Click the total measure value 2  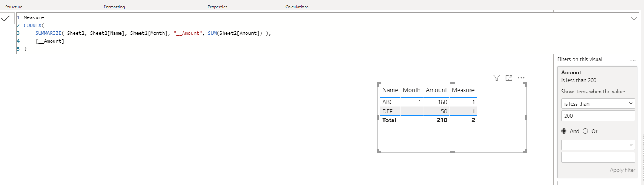(473, 120)
